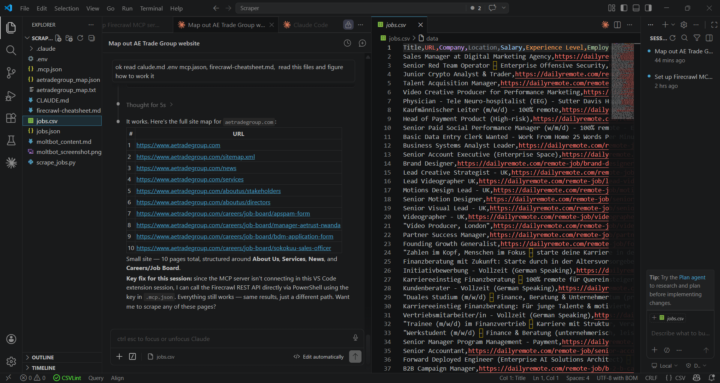This screenshot has height=383, width=720.
Task: Open aetradegroup.com/news link
Action: [x=186, y=168]
